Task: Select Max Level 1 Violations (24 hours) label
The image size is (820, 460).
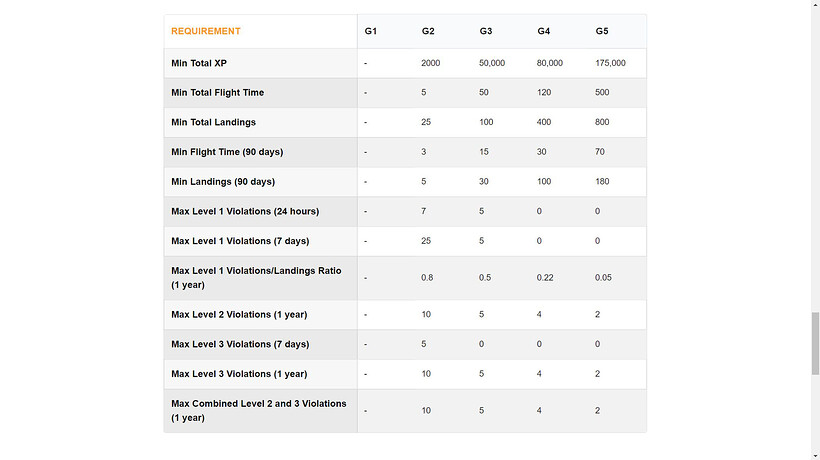Action: pyautogui.click(x=245, y=212)
